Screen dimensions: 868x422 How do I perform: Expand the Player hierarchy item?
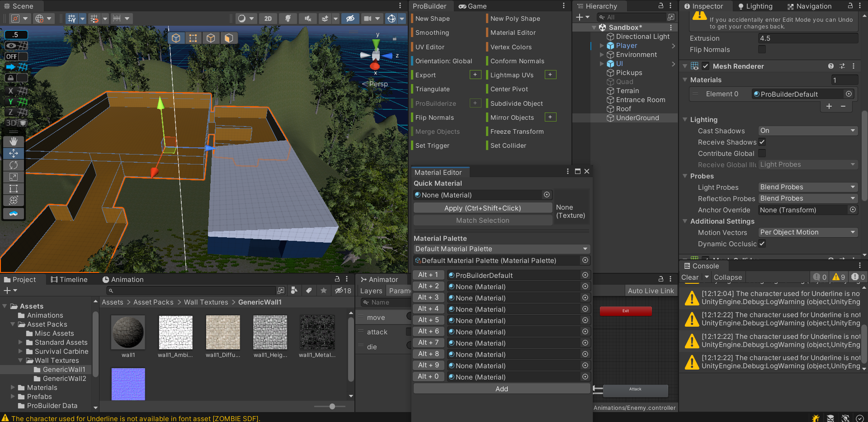pos(602,46)
